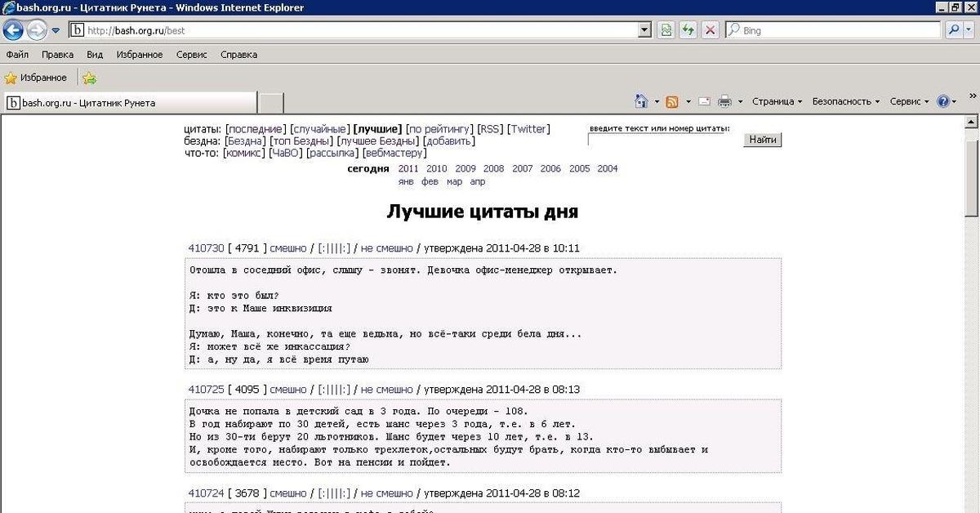Vote не смешно on quote 410725
The height and width of the screenshot is (513, 980).
click(386, 389)
